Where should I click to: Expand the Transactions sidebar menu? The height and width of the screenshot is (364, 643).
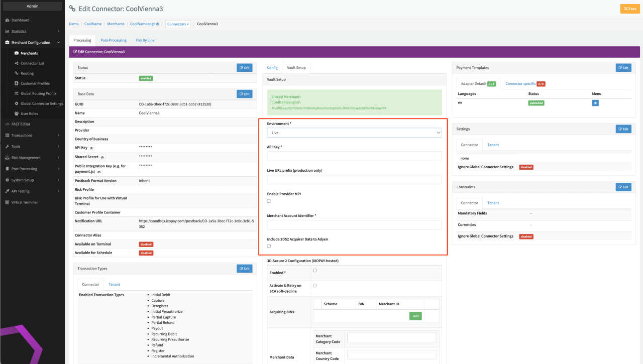click(32, 135)
